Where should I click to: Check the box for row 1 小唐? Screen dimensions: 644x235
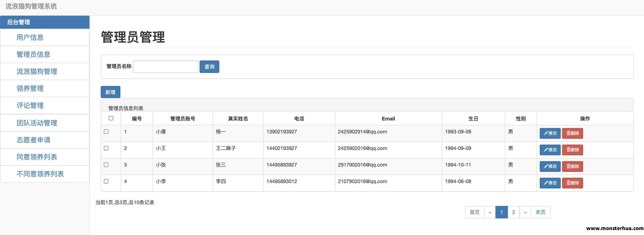point(106,132)
